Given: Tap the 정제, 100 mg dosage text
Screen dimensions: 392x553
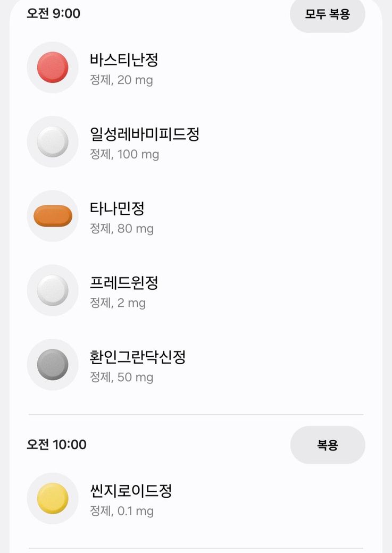Looking at the screenshot, I should [124, 155].
